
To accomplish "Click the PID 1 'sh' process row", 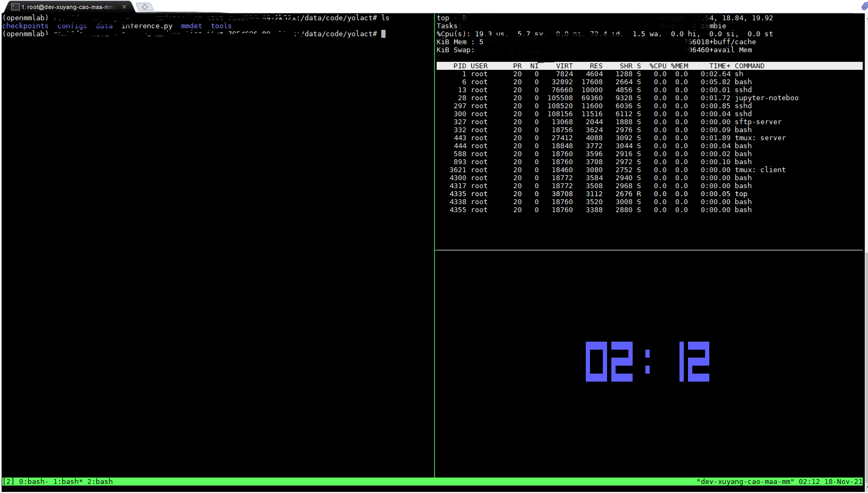I will click(x=650, y=74).
